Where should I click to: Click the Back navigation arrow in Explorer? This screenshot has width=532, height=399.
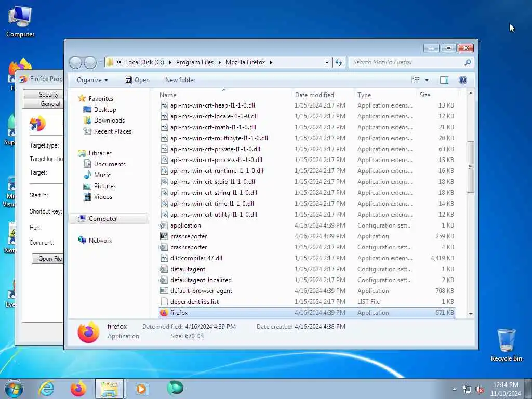coord(76,62)
